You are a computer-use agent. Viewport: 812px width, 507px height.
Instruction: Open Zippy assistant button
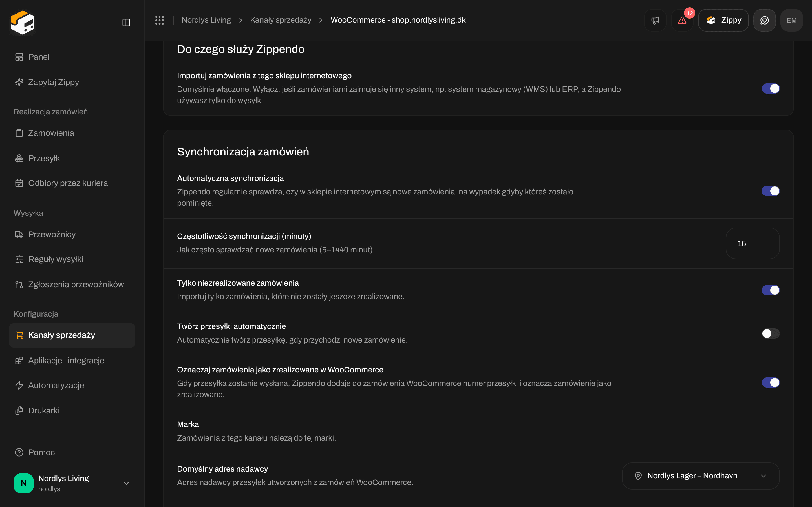(723, 20)
